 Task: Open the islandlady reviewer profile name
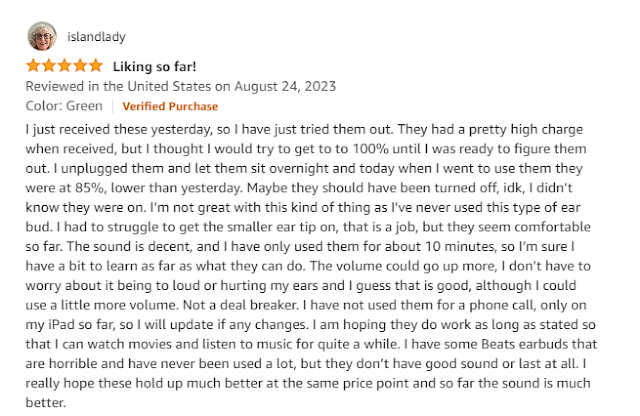(97, 35)
